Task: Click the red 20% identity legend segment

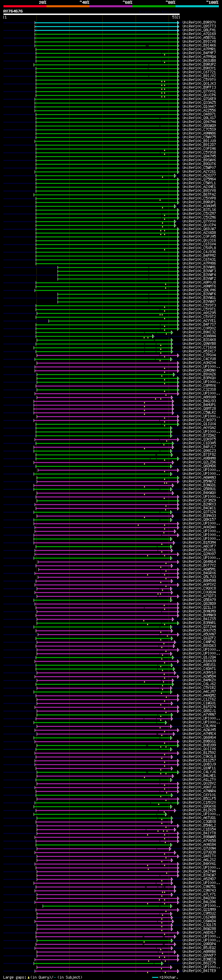Action: pos(25,6)
